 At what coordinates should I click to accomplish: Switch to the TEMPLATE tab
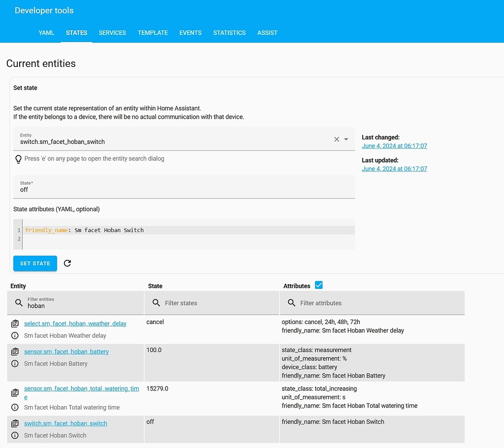(153, 32)
